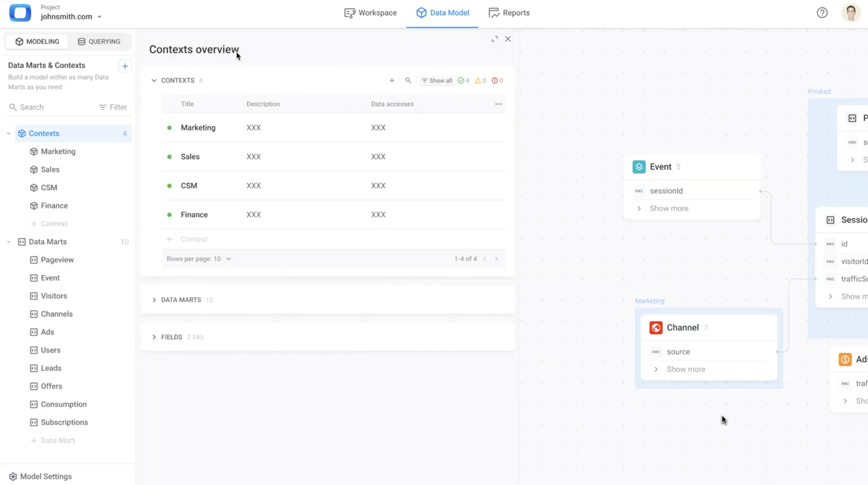Open the three-dot column options menu
Viewport: 868px width, 485px height.
point(498,104)
